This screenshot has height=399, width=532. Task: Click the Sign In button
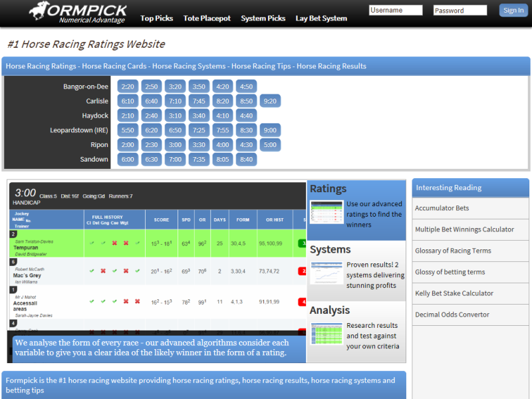click(x=513, y=10)
